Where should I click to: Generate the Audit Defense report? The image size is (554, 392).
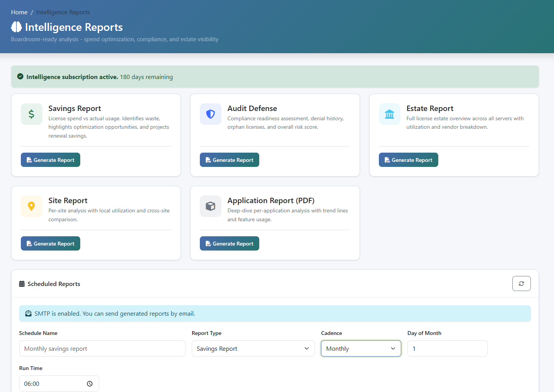229,160
